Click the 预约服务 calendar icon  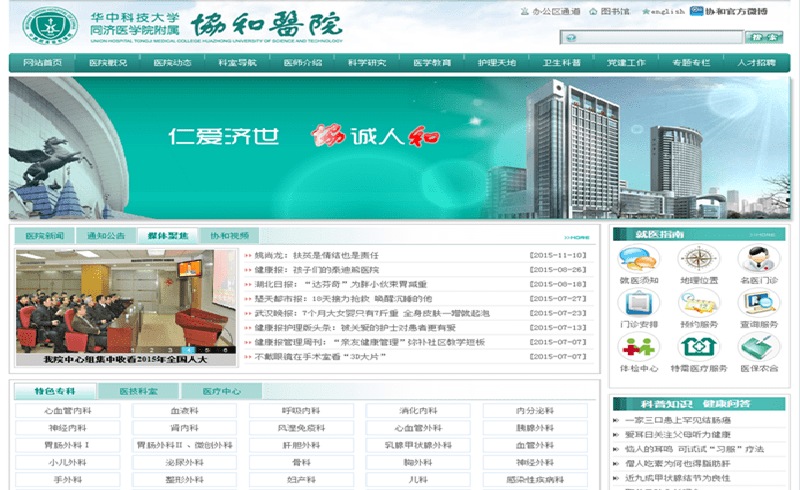coord(699,304)
